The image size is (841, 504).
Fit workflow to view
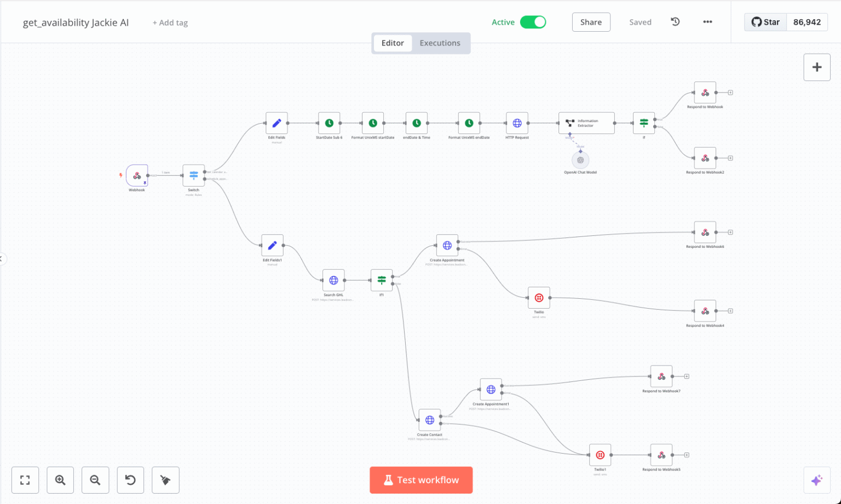25,480
